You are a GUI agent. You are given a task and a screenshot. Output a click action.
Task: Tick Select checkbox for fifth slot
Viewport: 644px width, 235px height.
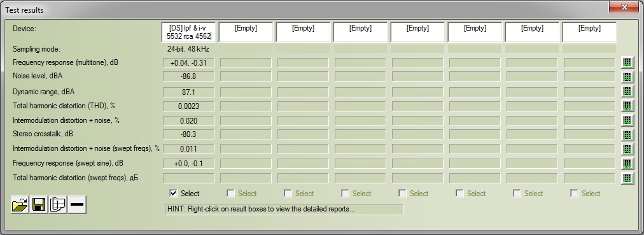click(402, 194)
